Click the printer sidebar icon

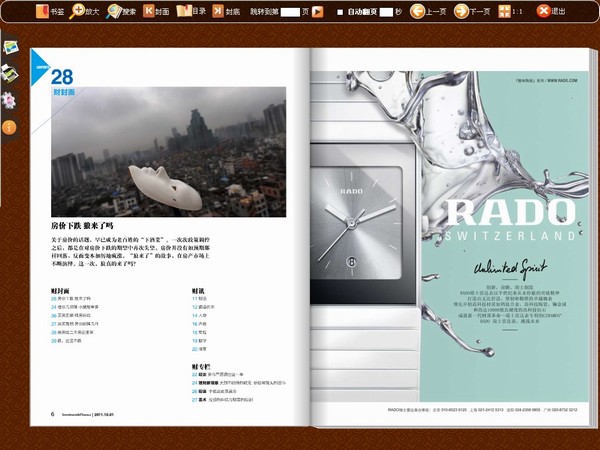pos(10,73)
